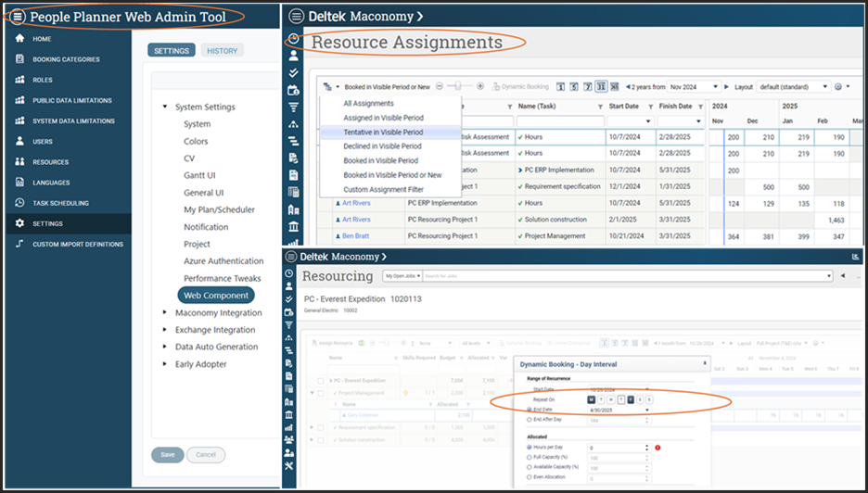Switch to the History tab
868x493 pixels.
(x=222, y=51)
